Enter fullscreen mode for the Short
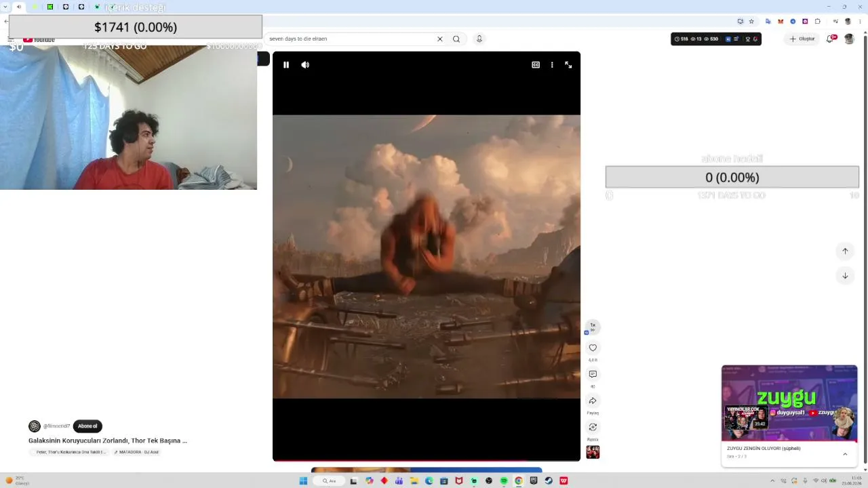This screenshot has width=868, height=488. coord(568,65)
